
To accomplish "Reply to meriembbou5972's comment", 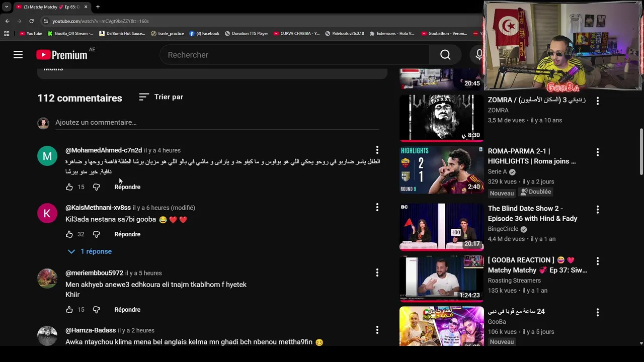I will tap(127, 310).
